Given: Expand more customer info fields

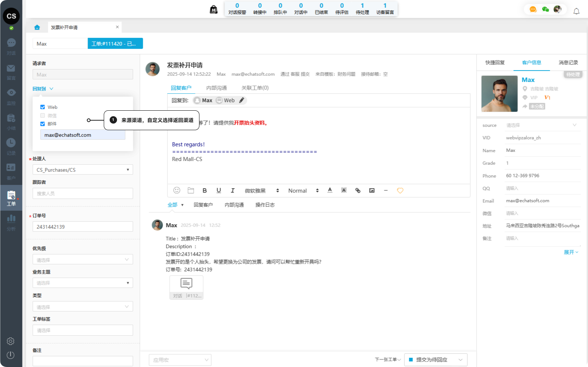Looking at the screenshot, I should tap(571, 252).
